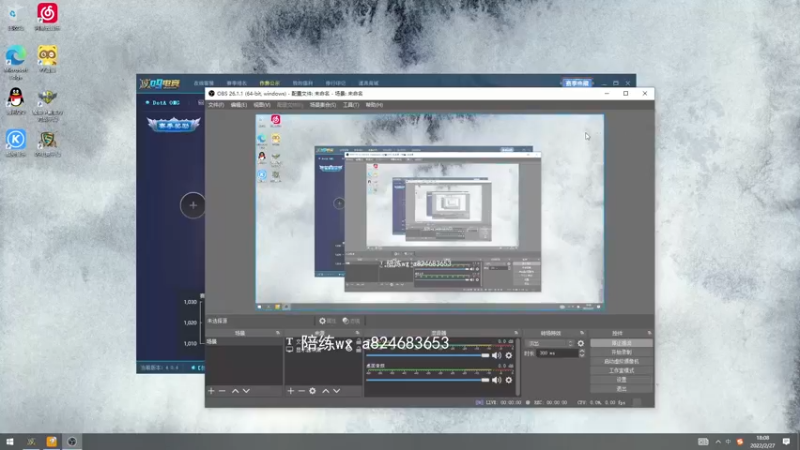Click the audio mixer vertical scrollbar
This screenshot has width=800, height=450.
(x=517, y=366)
